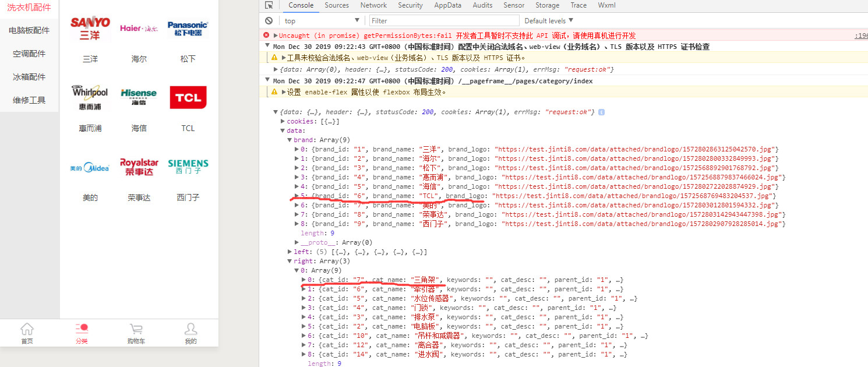Click the inspect element cursor icon
Screen dimensions: 868x367
[x=269, y=5]
